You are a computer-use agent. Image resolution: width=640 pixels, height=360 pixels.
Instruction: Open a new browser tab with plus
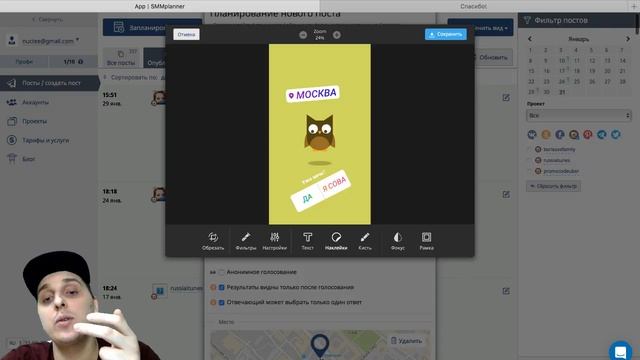click(634, 6)
